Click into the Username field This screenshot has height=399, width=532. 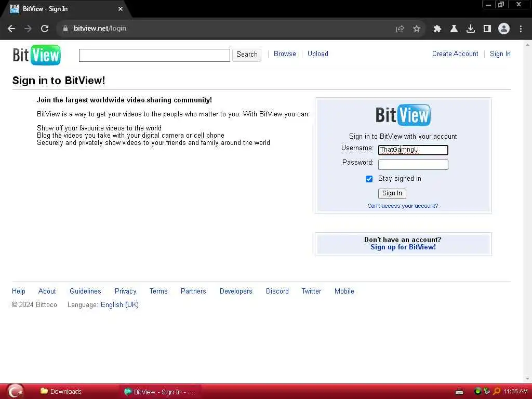coord(413,150)
